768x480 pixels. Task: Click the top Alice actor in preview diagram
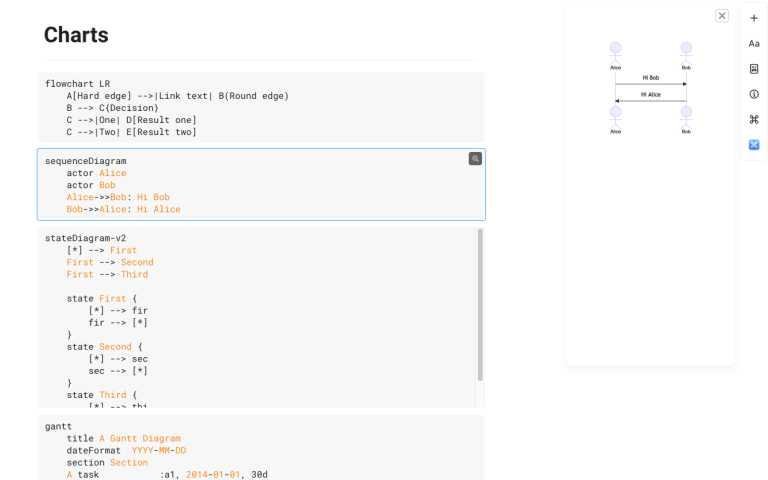pyautogui.click(x=615, y=56)
